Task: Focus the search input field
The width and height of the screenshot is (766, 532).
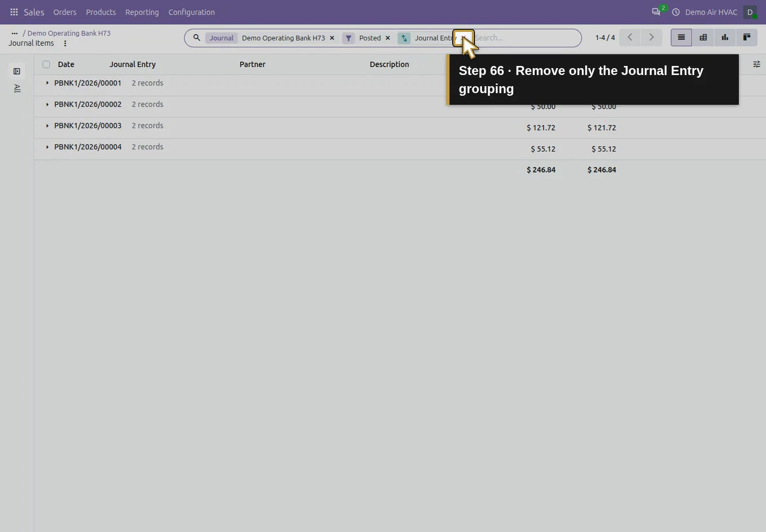Action: (x=526, y=38)
